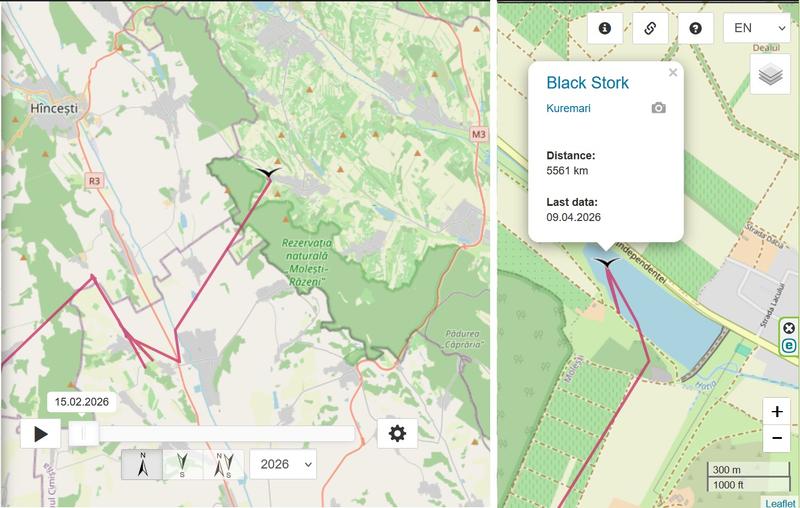This screenshot has width=800, height=508.
Task: Click the M3 road shield
Action: coord(479,134)
